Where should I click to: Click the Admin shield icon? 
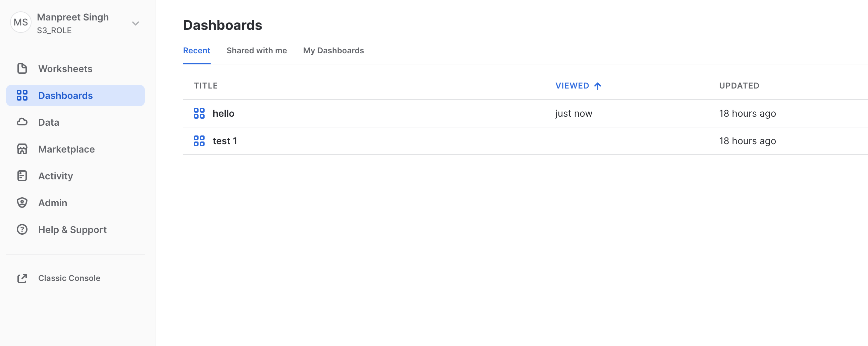pos(22,203)
